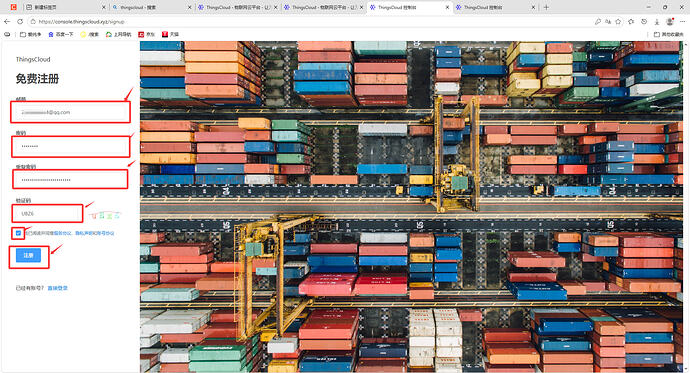Close the last ThingsCloud console tab
The width and height of the screenshot is (690, 373).
(533, 7)
